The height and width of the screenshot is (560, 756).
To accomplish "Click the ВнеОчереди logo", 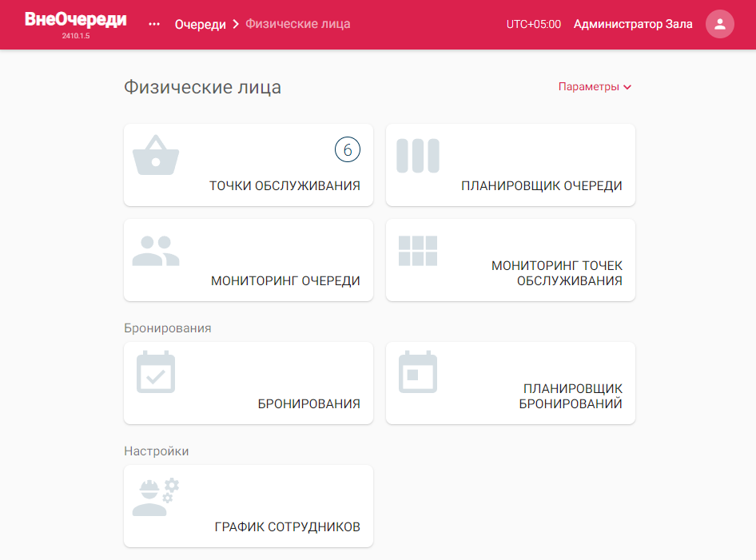I will coord(76,20).
